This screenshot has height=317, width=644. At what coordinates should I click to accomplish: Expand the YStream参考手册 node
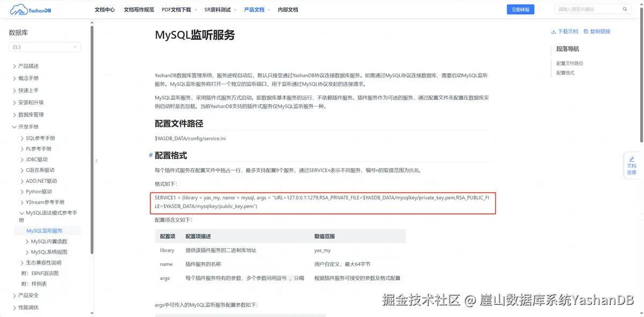pos(22,203)
